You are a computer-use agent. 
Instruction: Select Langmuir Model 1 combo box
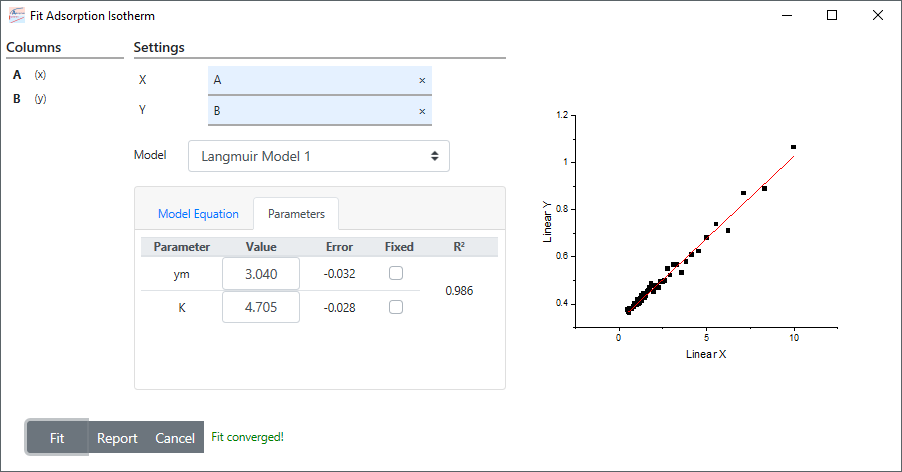coord(319,156)
